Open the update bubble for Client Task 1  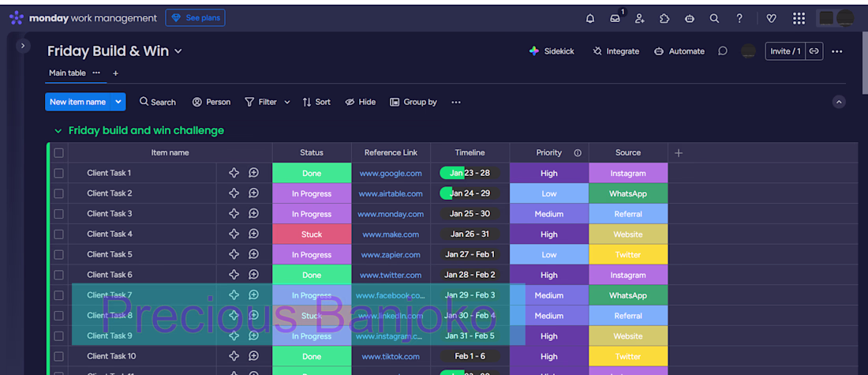pyautogui.click(x=253, y=173)
